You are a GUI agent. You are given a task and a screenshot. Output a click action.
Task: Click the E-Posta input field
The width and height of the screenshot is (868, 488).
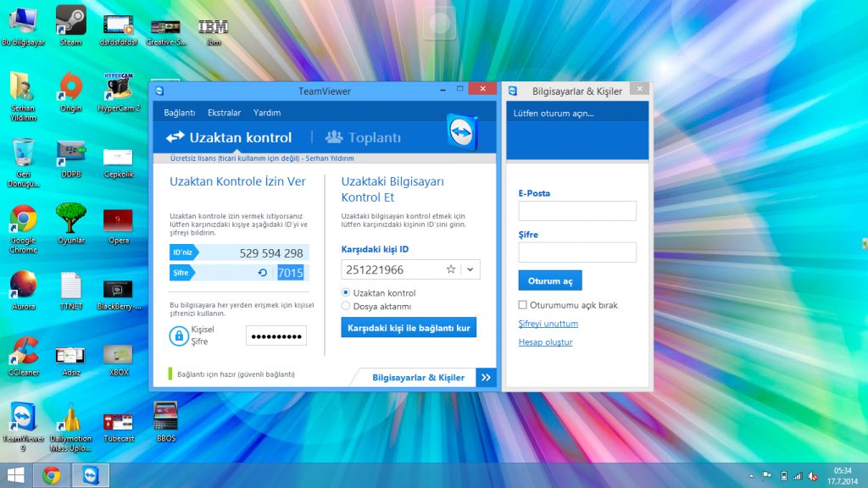(x=577, y=211)
